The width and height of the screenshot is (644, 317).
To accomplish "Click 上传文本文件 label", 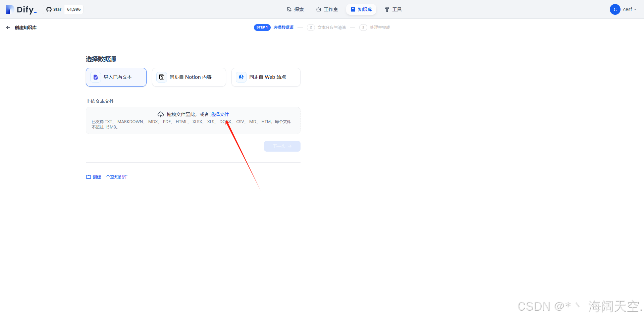I will click(x=100, y=101).
